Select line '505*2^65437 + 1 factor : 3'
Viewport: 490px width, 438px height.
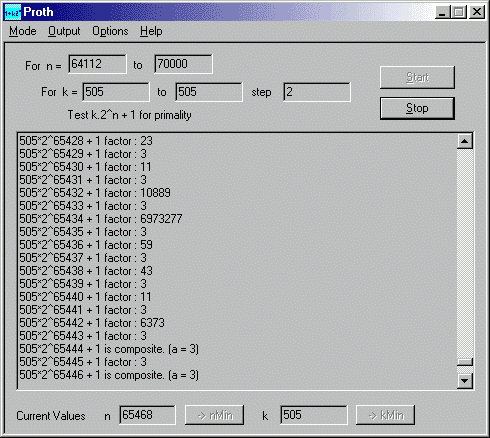(83, 258)
